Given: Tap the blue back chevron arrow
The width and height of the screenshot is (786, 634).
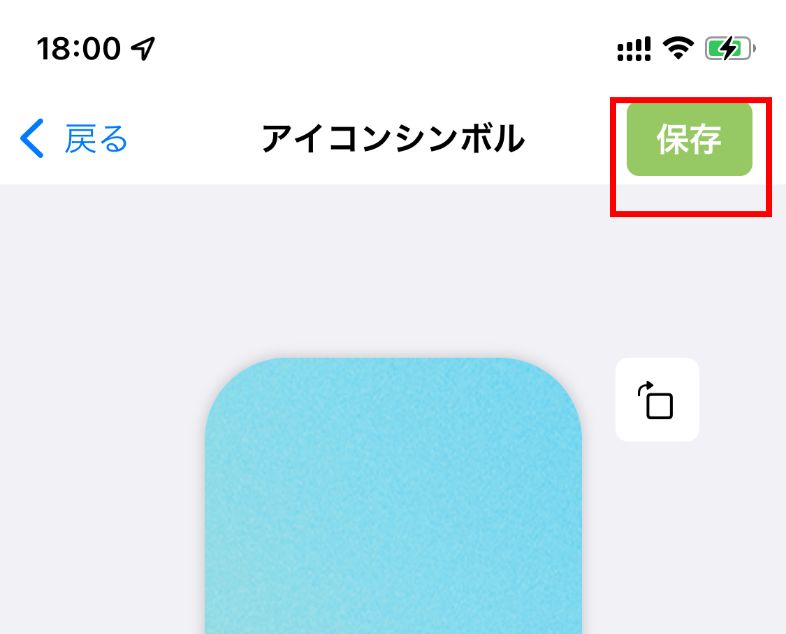Looking at the screenshot, I should coord(32,139).
